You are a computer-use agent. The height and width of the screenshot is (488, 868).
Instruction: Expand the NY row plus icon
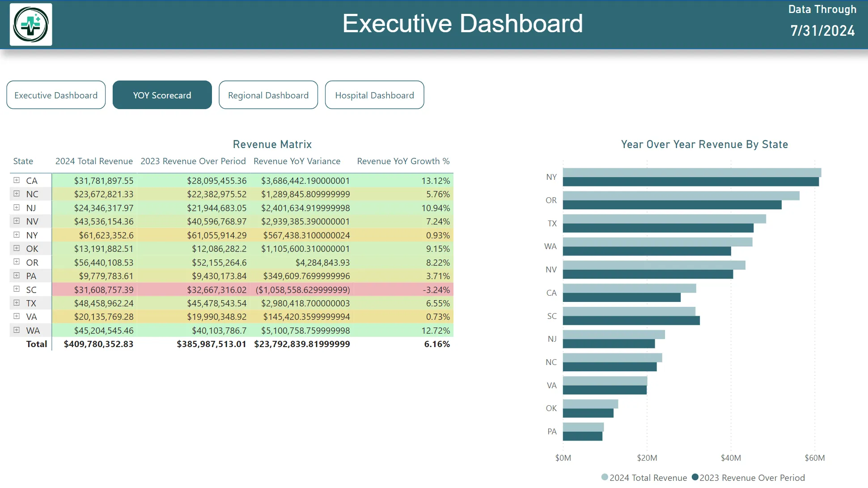(x=17, y=235)
